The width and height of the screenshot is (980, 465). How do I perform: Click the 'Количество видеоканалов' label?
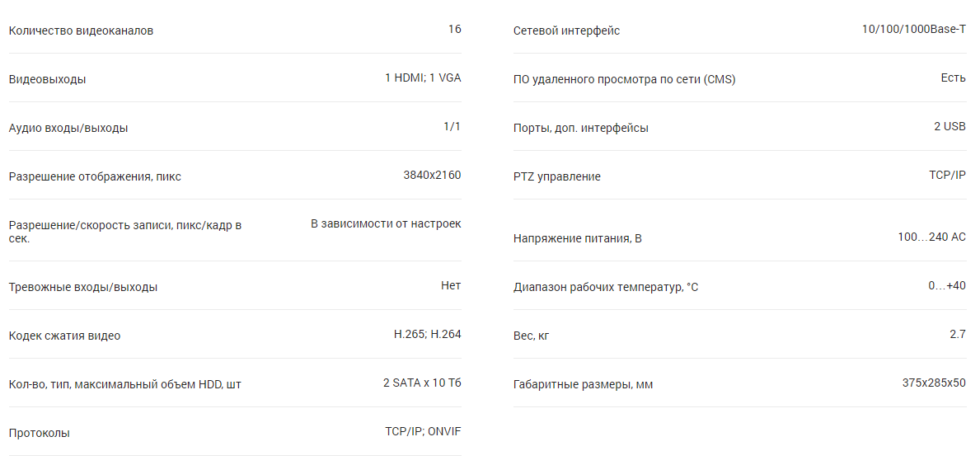(x=82, y=31)
